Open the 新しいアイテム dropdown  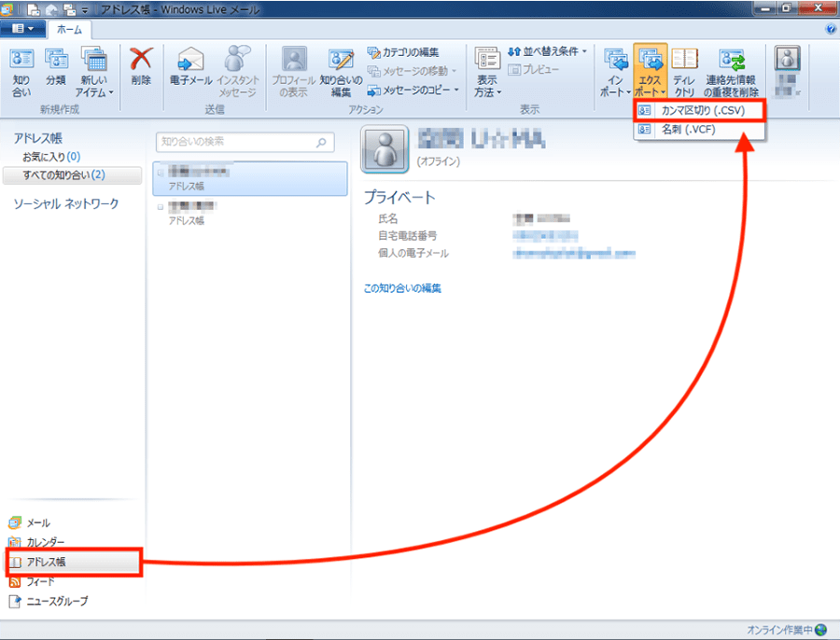94,73
